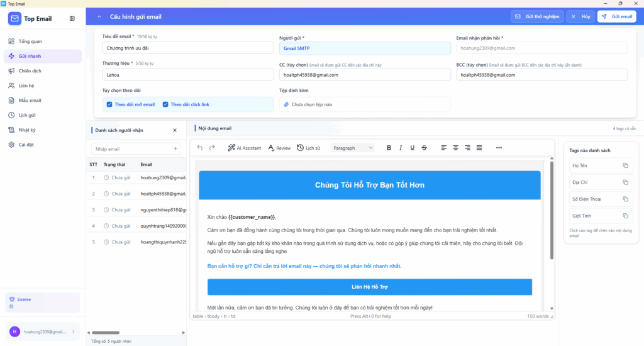Toggle Theo dõi click link checkbox
644x346 pixels.
(x=165, y=104)
